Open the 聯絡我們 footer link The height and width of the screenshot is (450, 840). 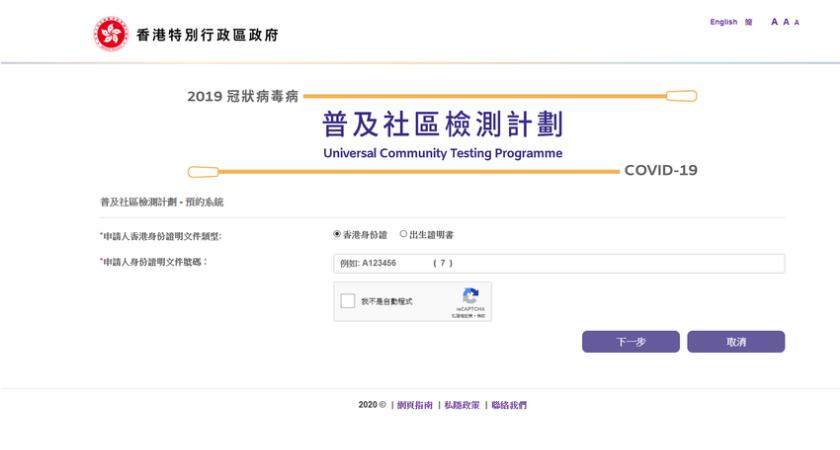[508, 405]
